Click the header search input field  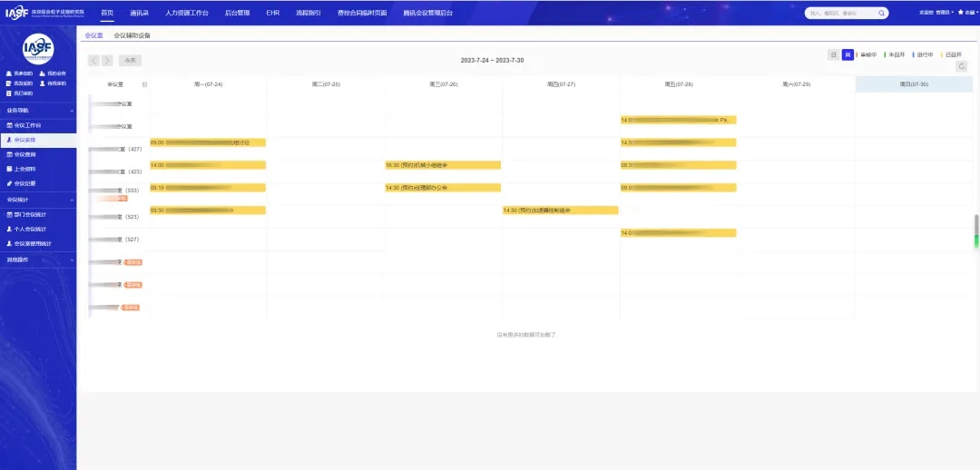click(839, 13)
